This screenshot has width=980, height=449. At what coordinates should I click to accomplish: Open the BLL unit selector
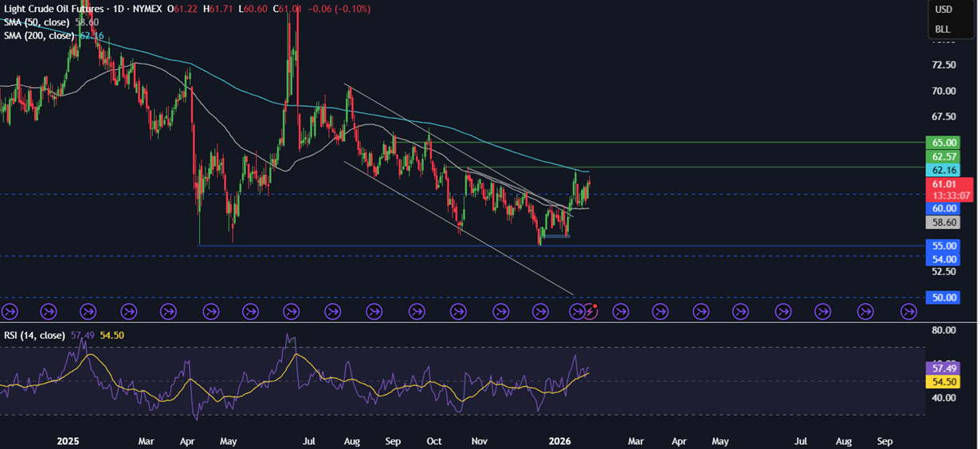coord(943,29)
